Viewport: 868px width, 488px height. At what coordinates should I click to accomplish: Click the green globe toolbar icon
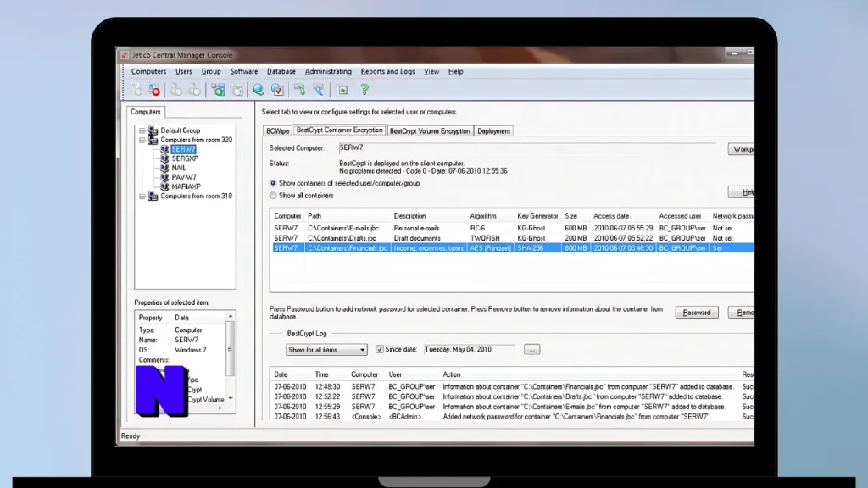[x=258, y=90]
